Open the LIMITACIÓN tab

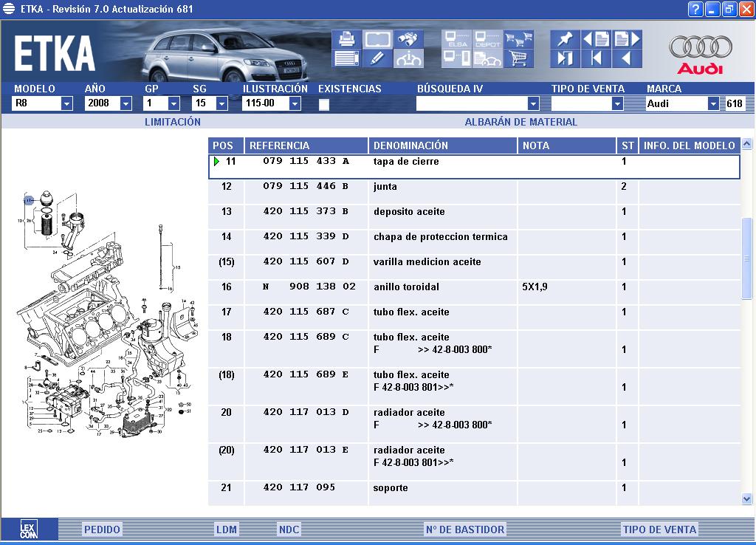coord(173,122)
